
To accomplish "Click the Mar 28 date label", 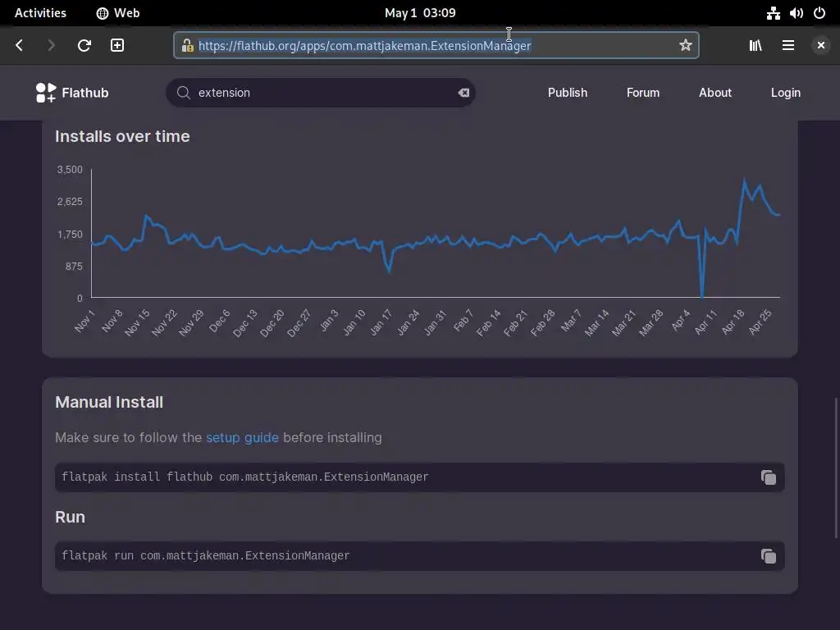I will click(651, 322).
